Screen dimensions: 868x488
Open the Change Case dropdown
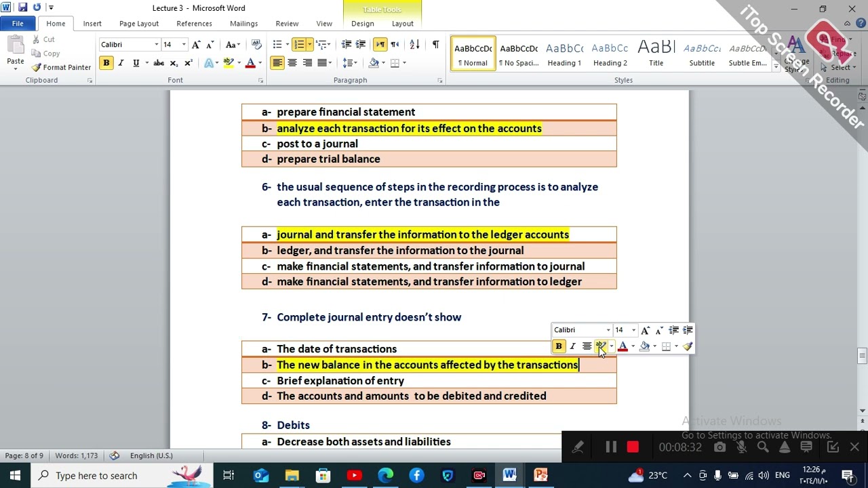pos(233,45)
